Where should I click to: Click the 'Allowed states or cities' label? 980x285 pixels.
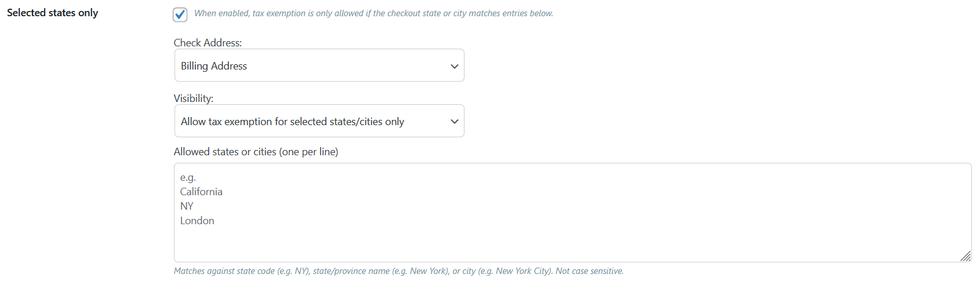pos(256,152)
